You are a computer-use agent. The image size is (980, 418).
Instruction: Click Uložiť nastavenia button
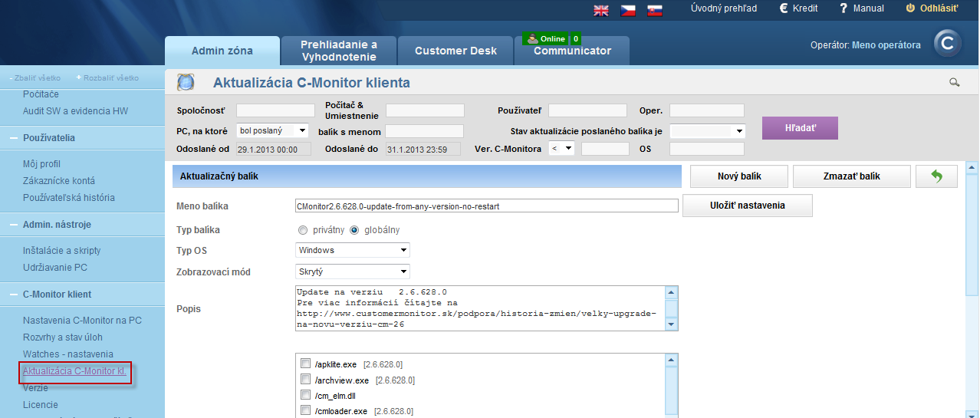(747, 206)
